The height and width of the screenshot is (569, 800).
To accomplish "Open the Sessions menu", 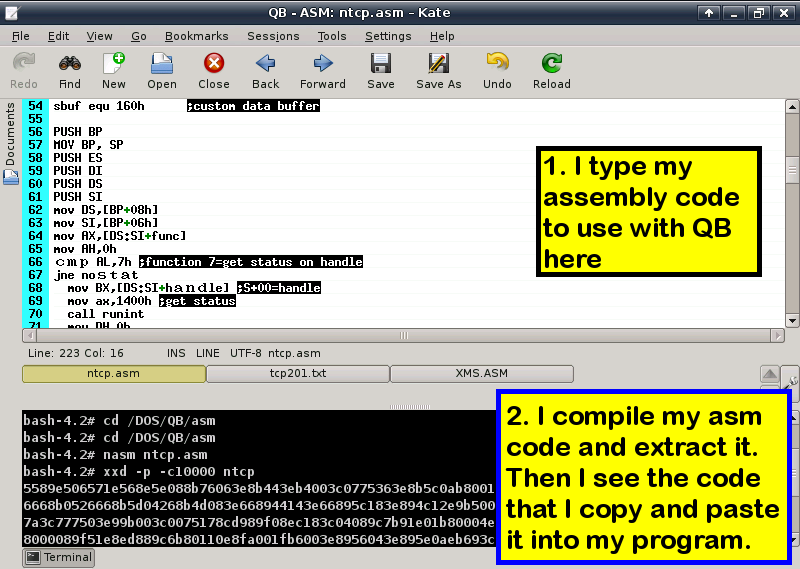I will tap(273, 36).
